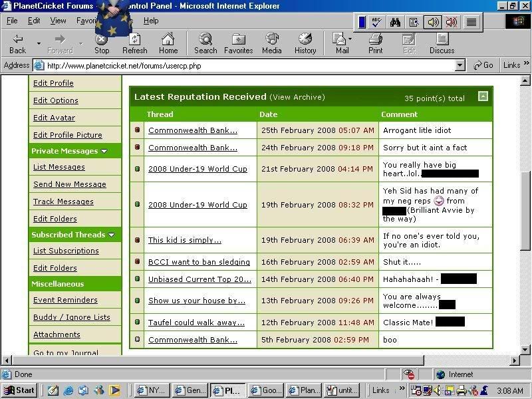The image size is (532, 399).
Task: Click the wizard icon in system tray
Action: pos(485,390)
